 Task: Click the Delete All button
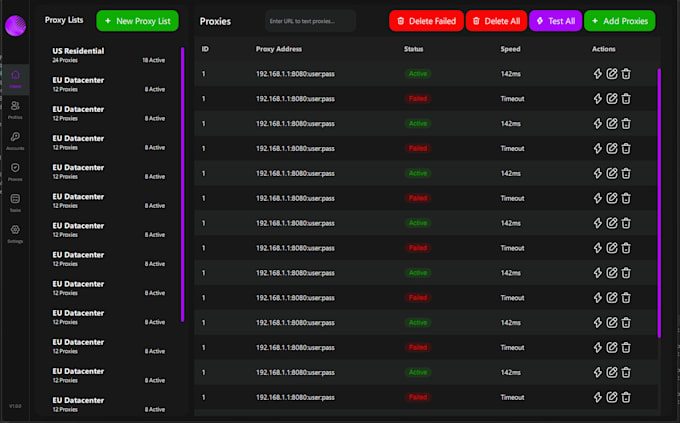click(496, 21)
